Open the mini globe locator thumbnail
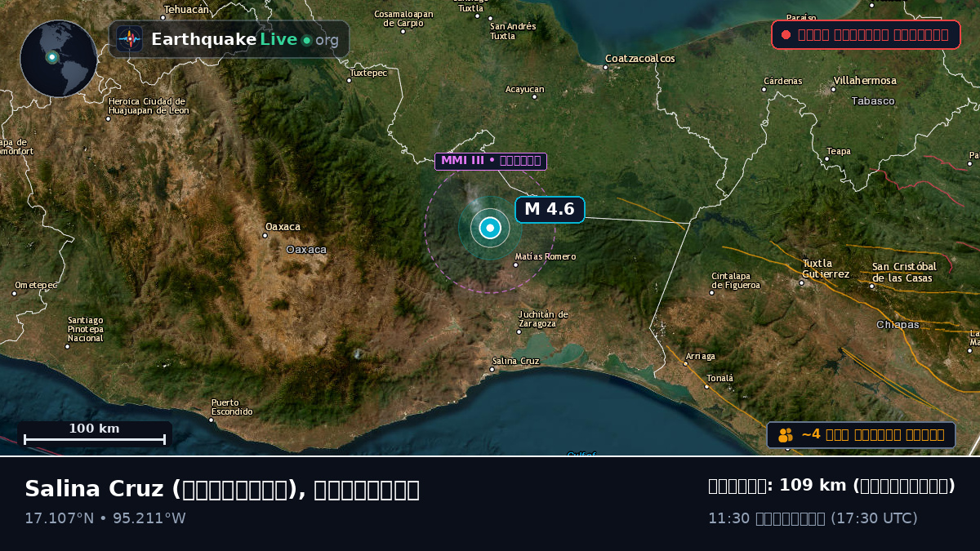Image resolution: width=980 pixels, height=551 pixels. click(x=59, y=59)
